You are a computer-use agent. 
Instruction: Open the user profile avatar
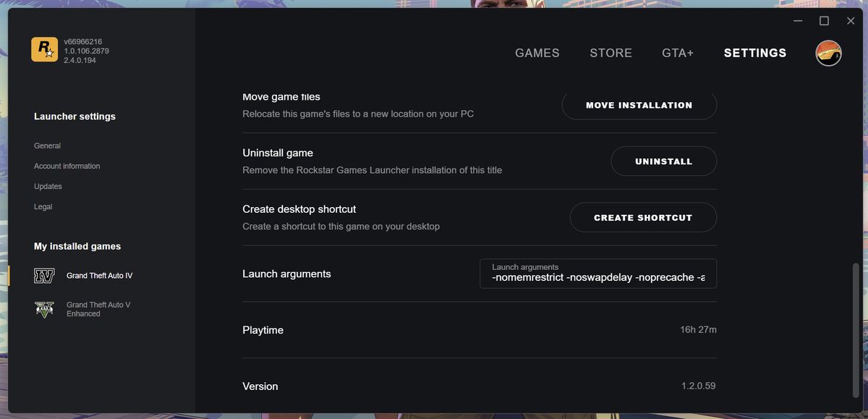(828, 54)
